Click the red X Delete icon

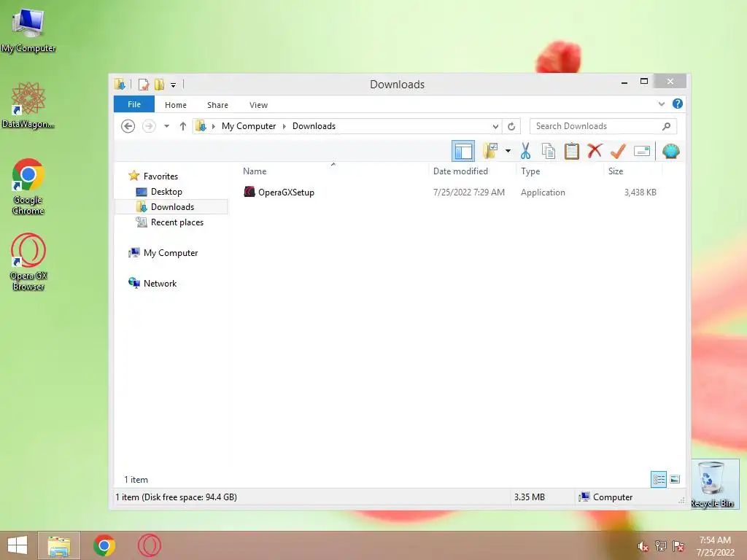pos(595,151)
